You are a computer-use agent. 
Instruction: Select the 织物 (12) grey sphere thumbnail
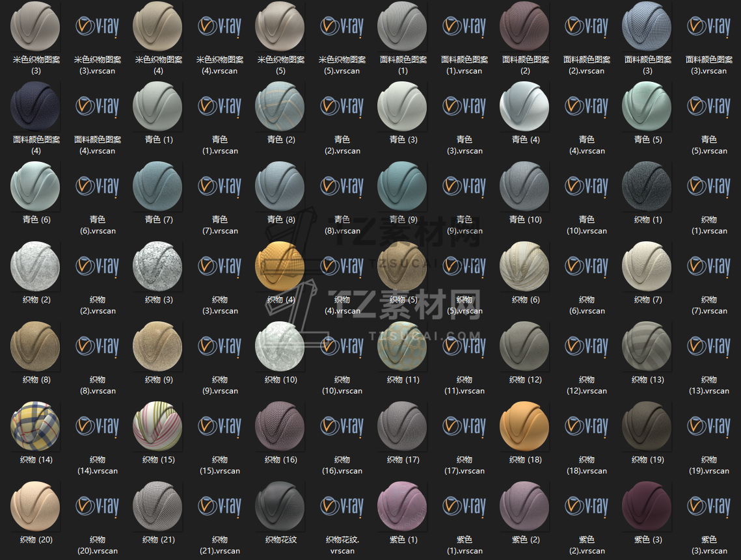click(525, 347)
